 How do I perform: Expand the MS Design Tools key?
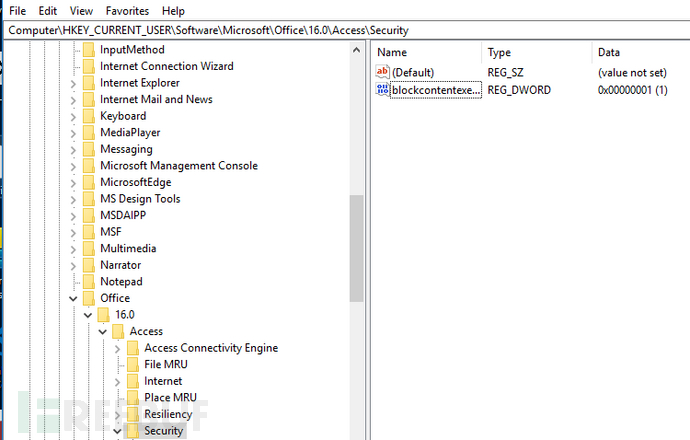pos(73,200)
